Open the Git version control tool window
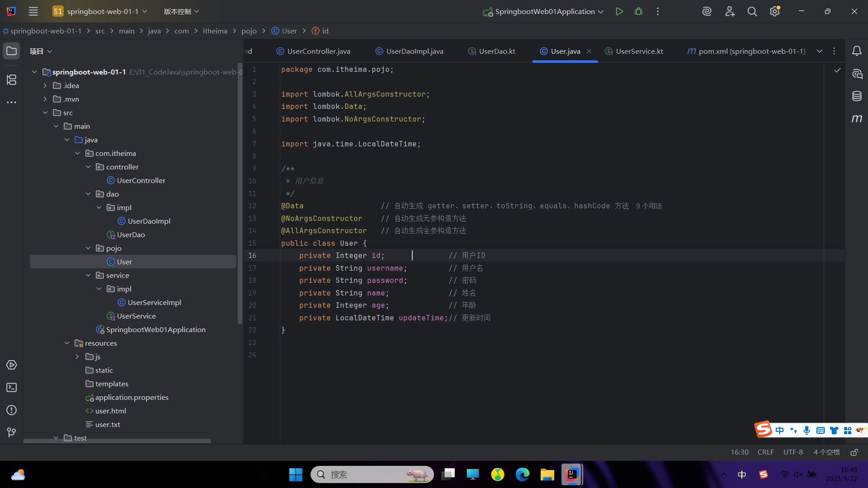The width and height of the screenshot is (868, 488). point(12,432)
